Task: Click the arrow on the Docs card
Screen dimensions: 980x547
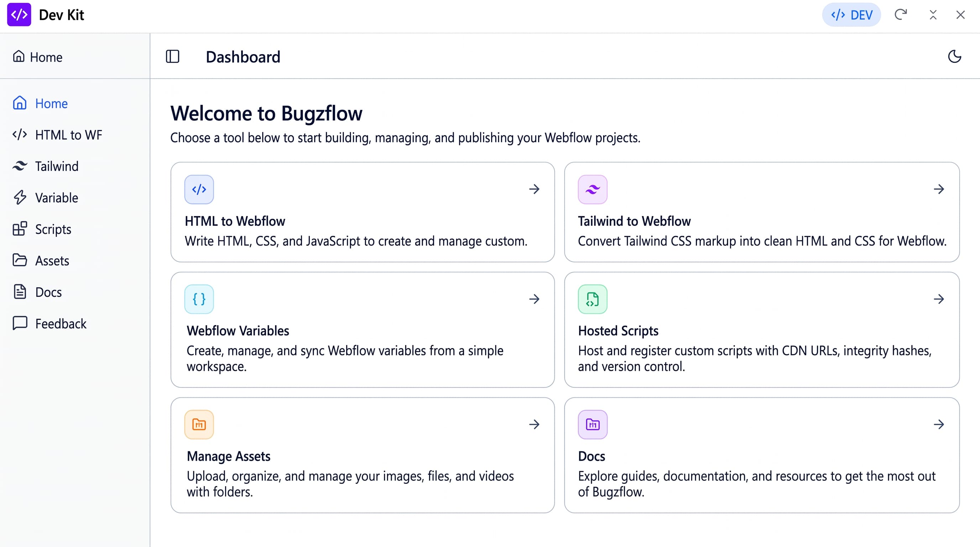Action: 939,424
